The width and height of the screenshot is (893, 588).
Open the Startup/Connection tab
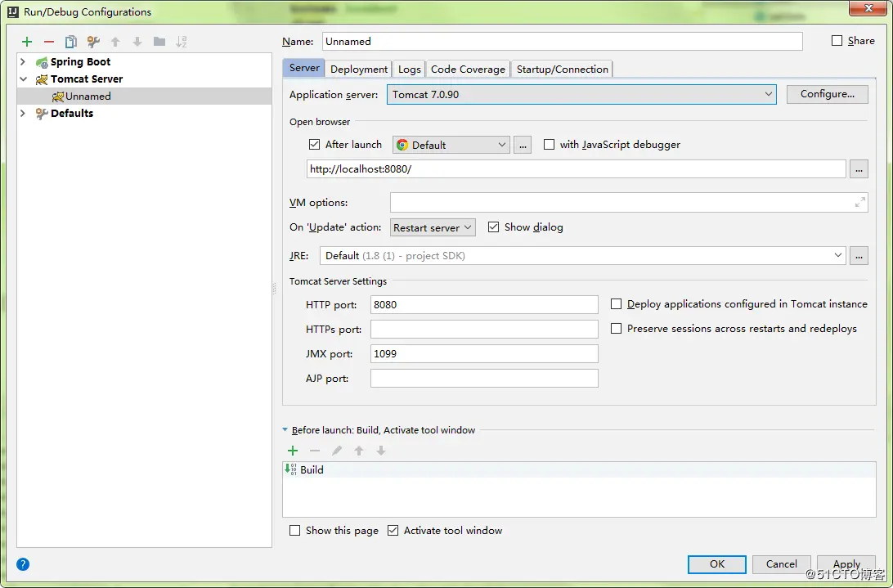[x=562, y=69]
